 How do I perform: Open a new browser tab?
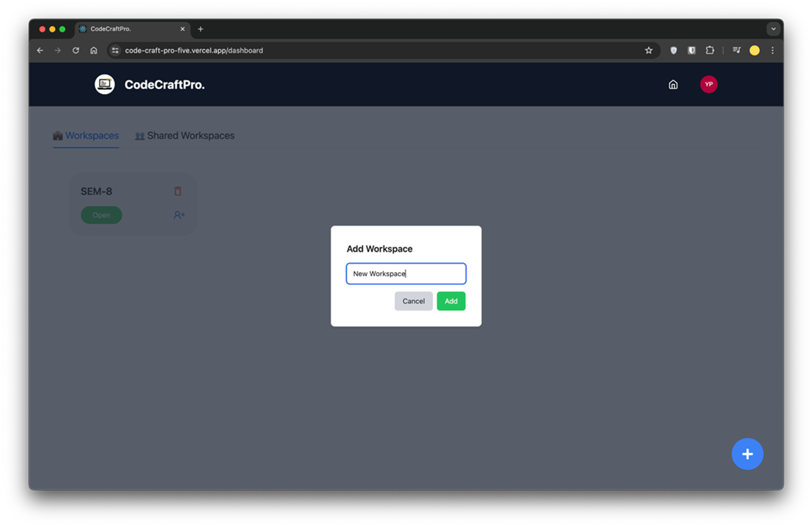point(201,29)
